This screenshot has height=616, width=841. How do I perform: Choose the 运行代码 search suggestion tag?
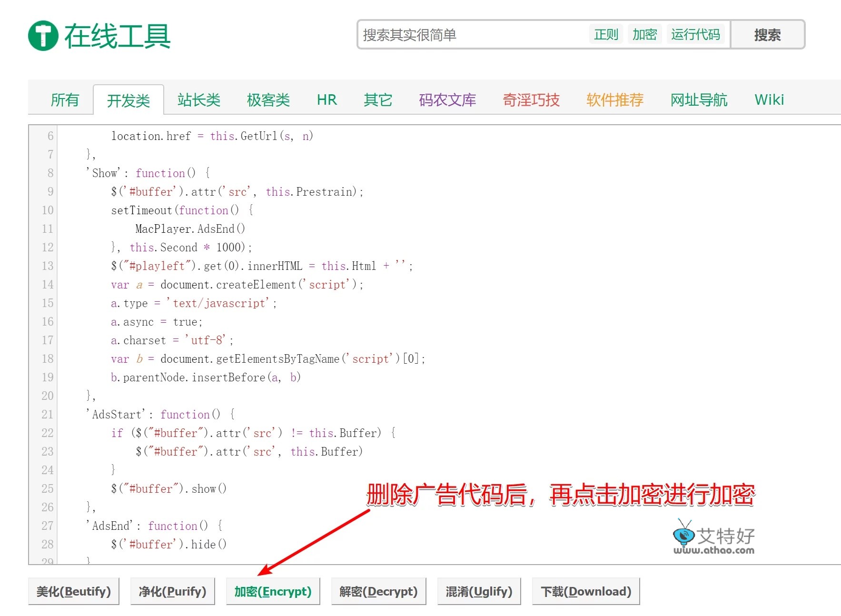695,35
